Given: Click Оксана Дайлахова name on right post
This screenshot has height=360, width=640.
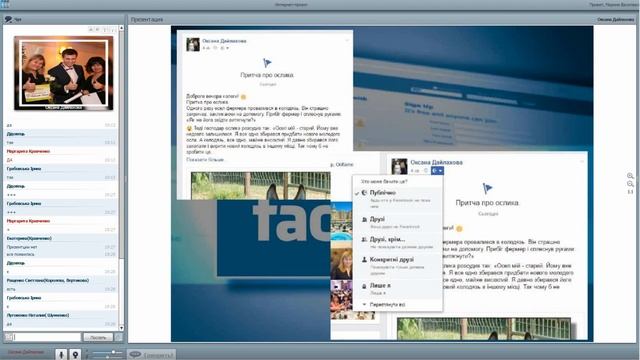Looking at the screenshot, I should 436,162.
